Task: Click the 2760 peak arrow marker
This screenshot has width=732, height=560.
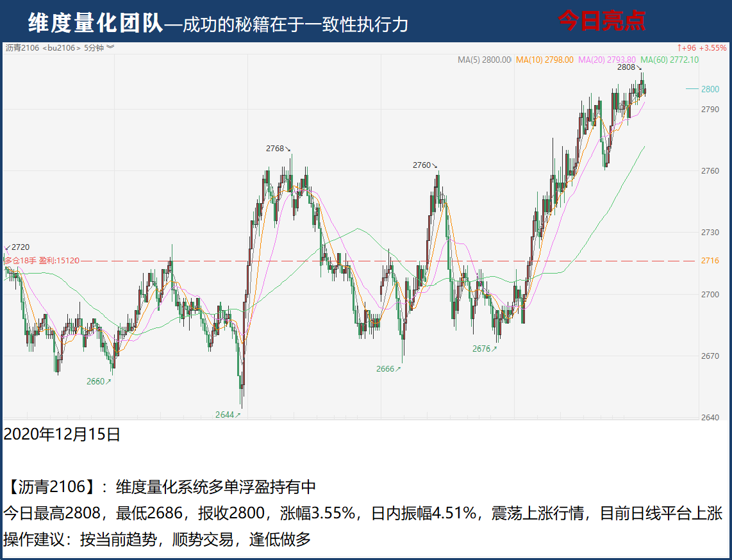Action: [x=424, y=165]
